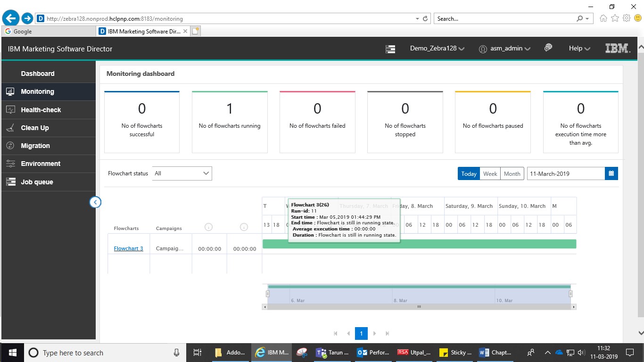Click the globe language icon
This screenshot has width=644, height=362.
coord(548,48)
